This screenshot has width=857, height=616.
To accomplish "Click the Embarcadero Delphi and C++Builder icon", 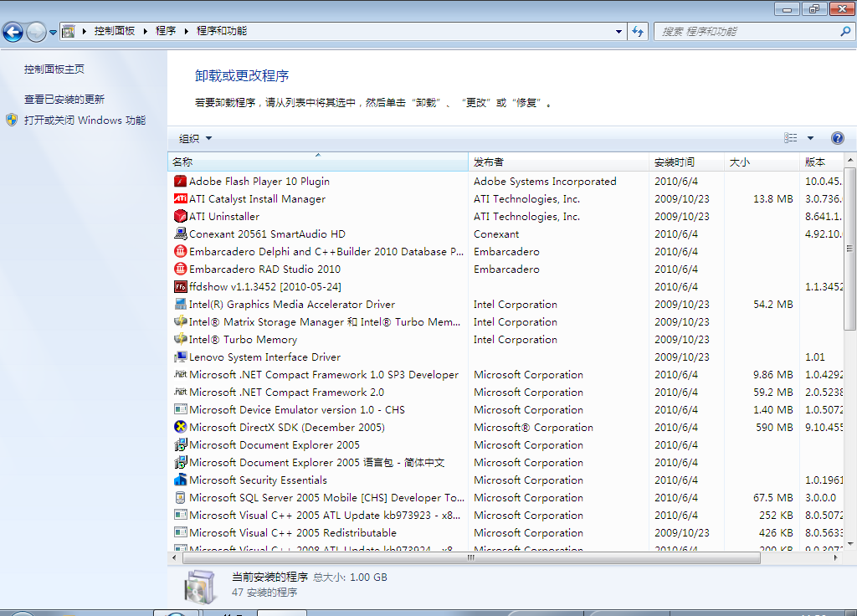I will tap(181, 251).
